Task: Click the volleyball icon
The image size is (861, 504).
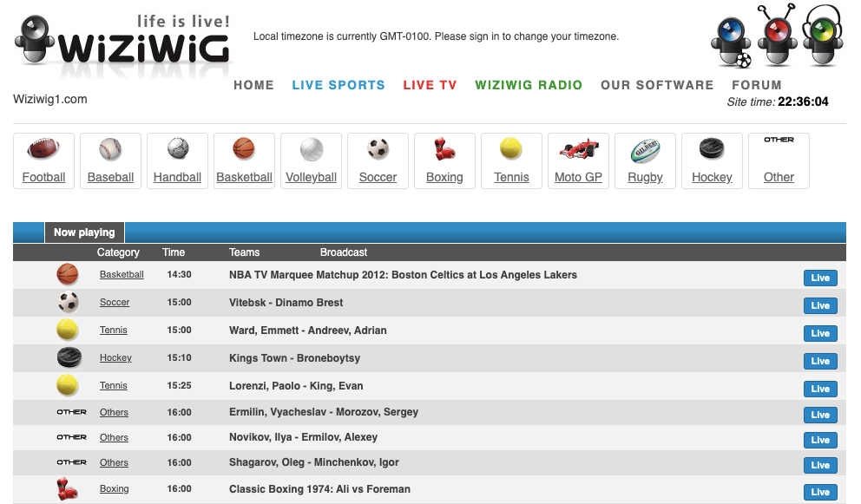Action: click(312, 149)
